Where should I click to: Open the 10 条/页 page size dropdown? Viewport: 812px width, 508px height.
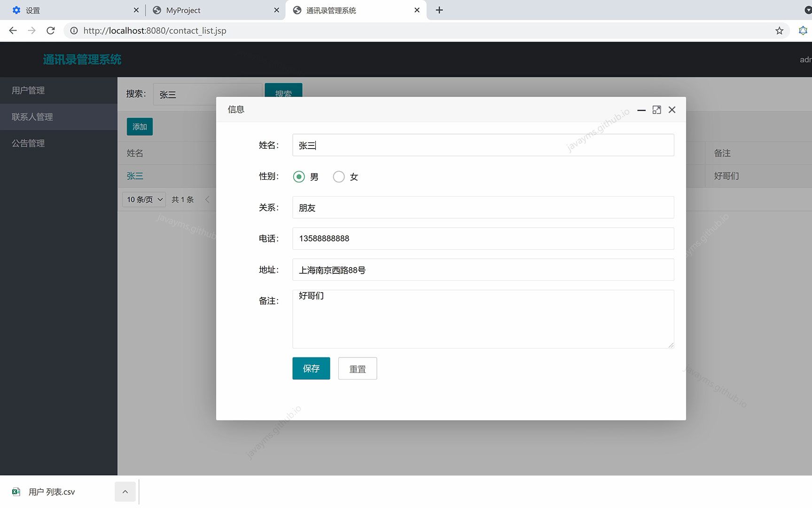coord(144,199)
